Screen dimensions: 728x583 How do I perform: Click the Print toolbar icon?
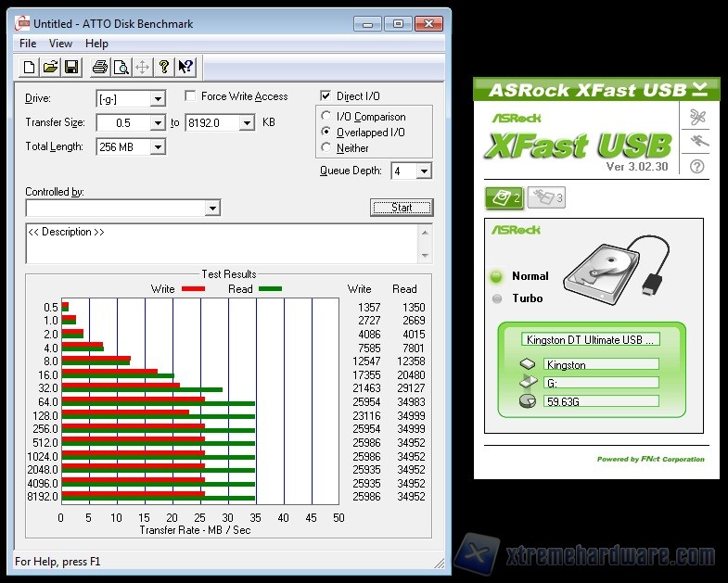99,67
